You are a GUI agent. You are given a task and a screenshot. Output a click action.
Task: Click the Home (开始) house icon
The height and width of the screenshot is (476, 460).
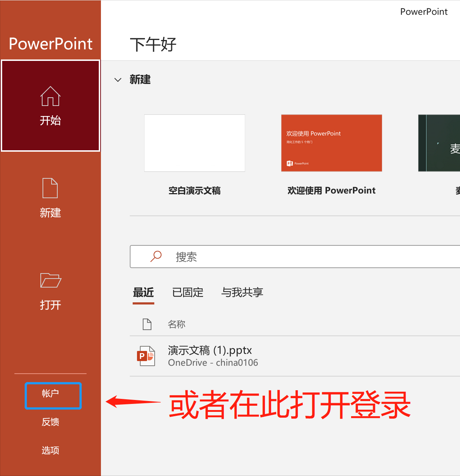point(50,96)
